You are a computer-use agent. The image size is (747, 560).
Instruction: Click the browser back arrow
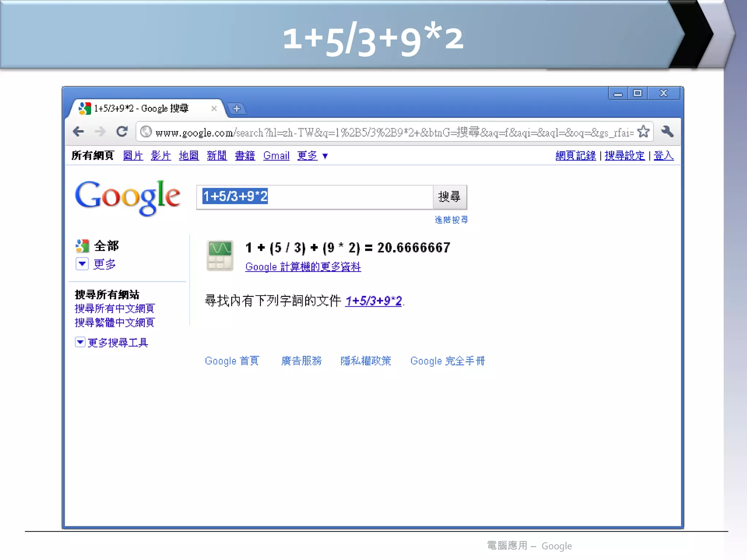point(78,131)
